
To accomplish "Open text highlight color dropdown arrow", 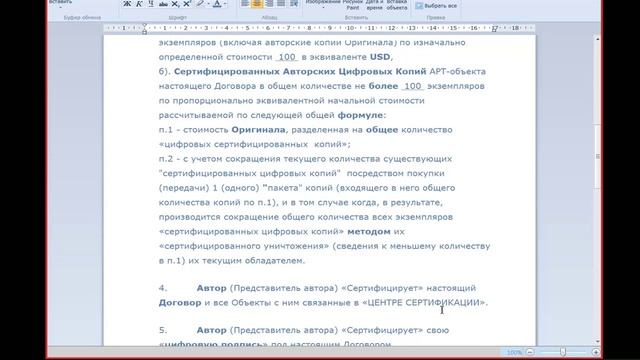I will pyautogui.click(x=208, y=4).
